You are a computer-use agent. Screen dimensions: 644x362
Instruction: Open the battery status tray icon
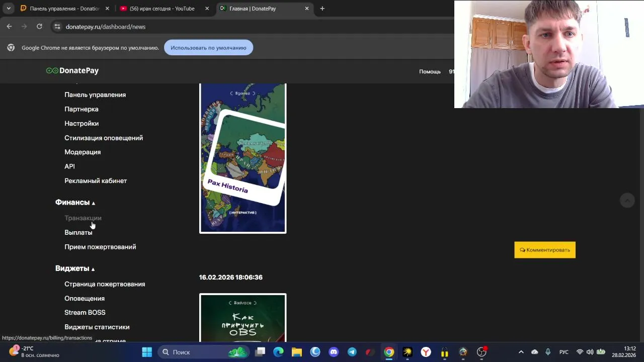pyautogui.click(x=601, y=352)
